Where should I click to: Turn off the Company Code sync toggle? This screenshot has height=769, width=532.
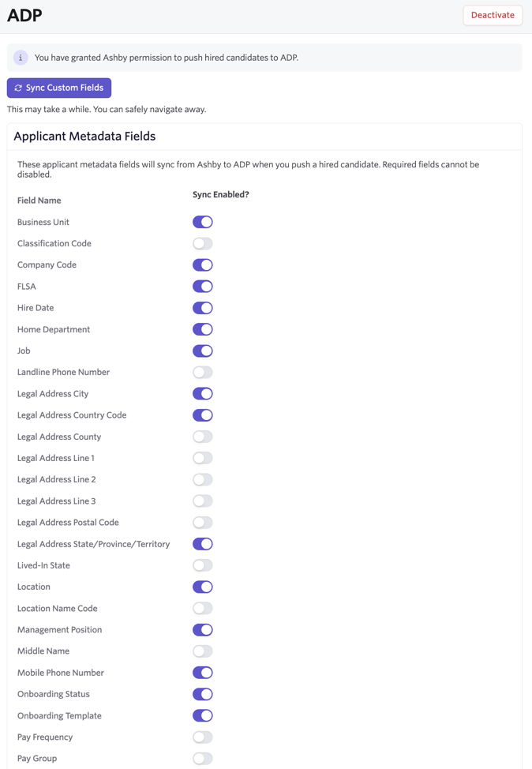pos(203,264)
